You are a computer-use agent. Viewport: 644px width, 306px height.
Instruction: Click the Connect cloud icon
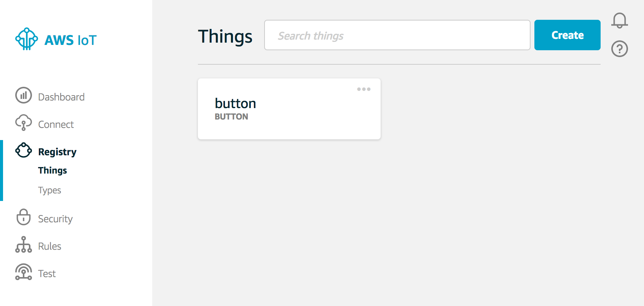tap(24, 123)
